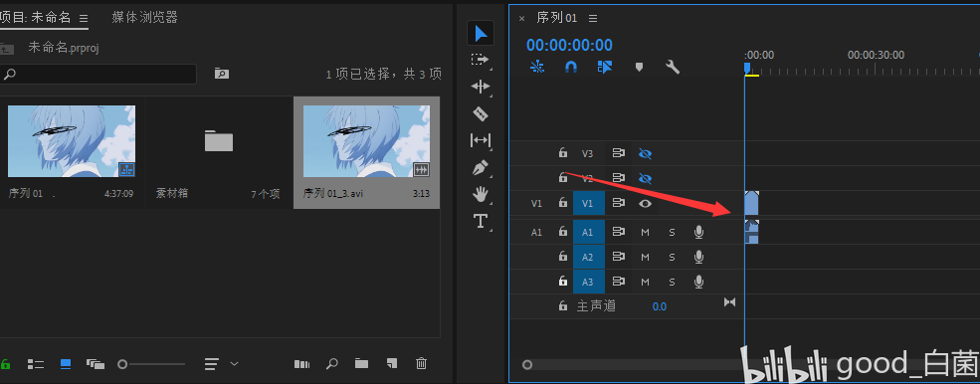
Task: Switch Project panel to freeform view
Action: pos(95,364)
